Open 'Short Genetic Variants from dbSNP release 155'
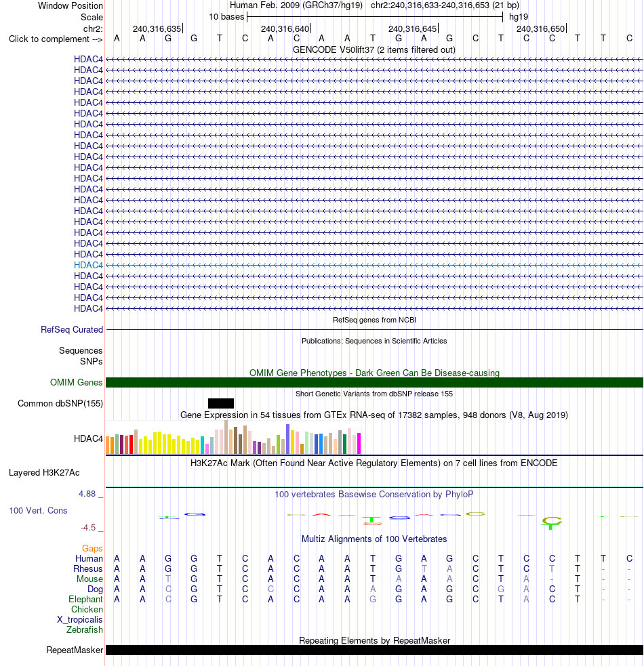Screen dimensions: 644x666 click(x=374, y=394)
